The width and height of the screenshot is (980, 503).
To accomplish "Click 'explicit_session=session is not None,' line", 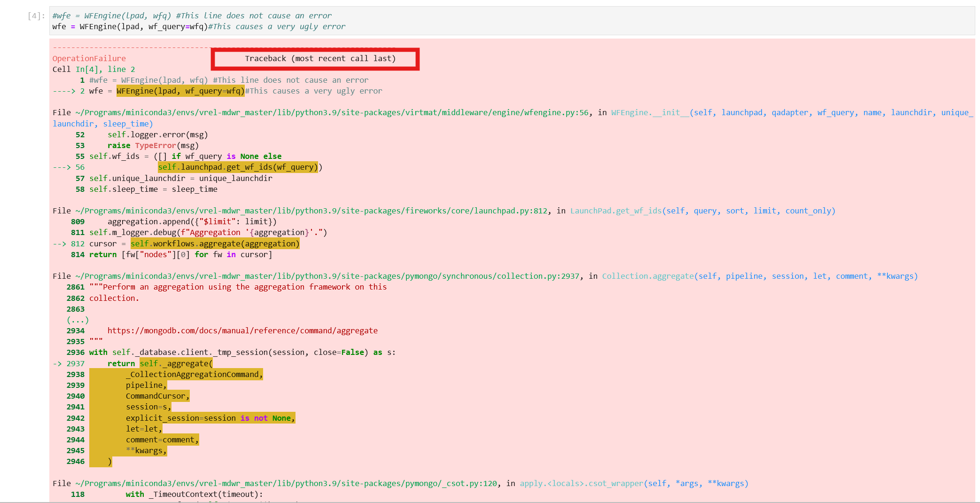I will click(210, 418).
